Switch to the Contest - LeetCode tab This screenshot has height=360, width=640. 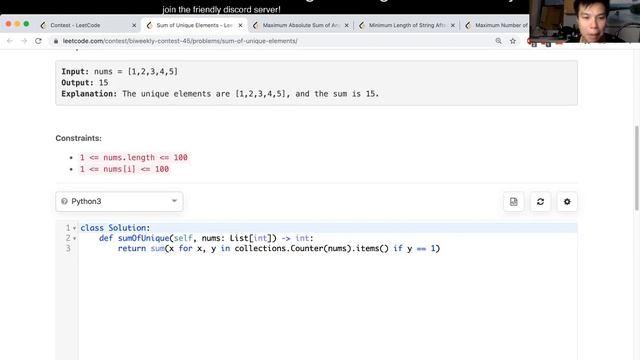88,25
